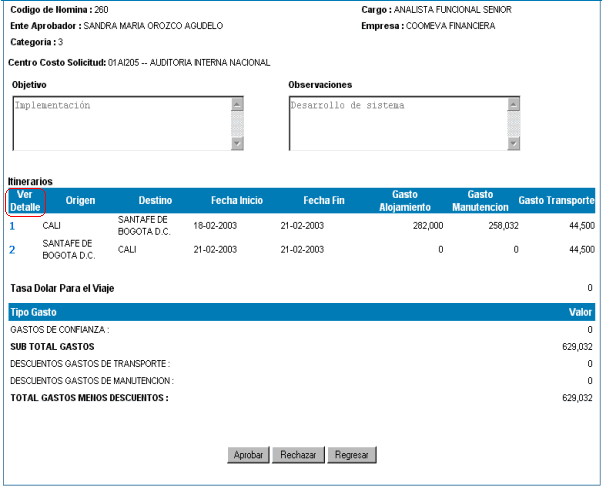Click the up arrow of the Objetivo scrollbar
603x489 pixels.
coord(237,103)
